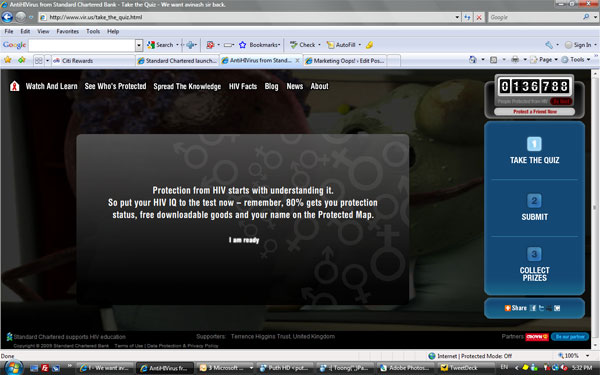Click the Be our partner button
600x375 pixels.
point(570,337)
